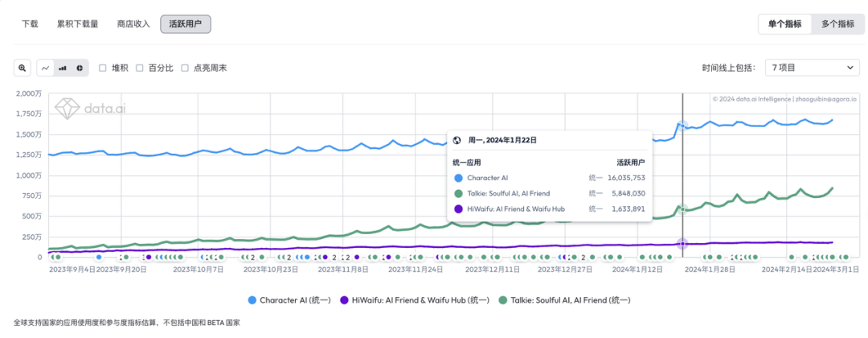Image resolution: width=868 pixels, height=338 pixels.
Task: Enable the 百分比 checkbox
Action: (140, 68)
